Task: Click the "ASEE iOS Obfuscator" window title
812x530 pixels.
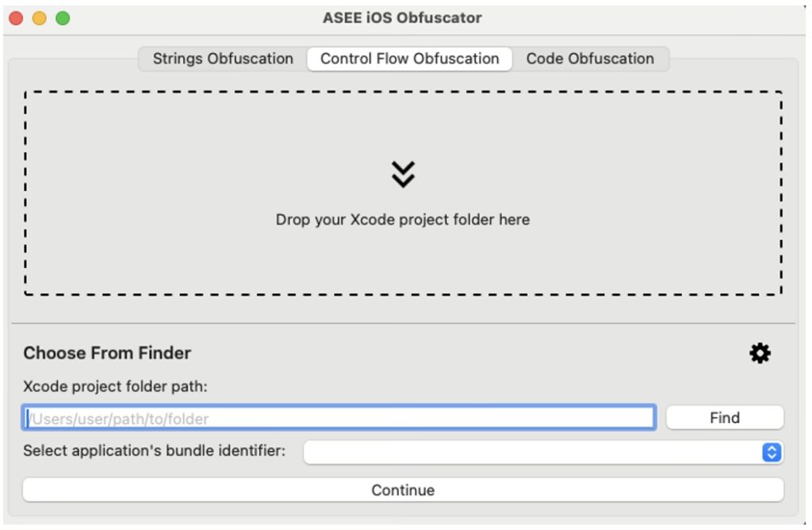Action: (402, 17)
